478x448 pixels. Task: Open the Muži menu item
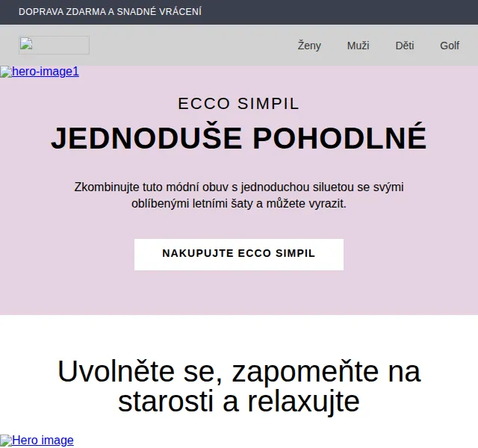point(358,46)
